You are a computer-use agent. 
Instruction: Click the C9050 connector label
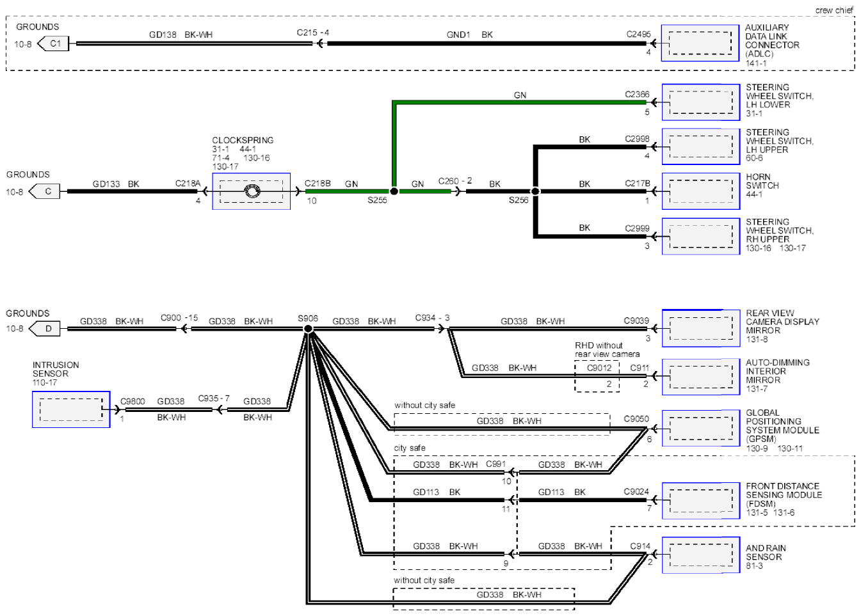coord(636,418)
